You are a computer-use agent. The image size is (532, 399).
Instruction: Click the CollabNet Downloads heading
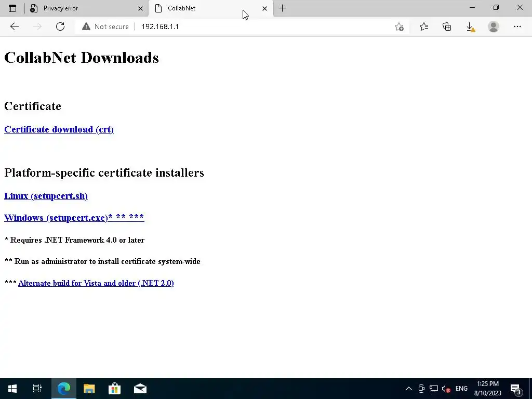click(82, 57)
